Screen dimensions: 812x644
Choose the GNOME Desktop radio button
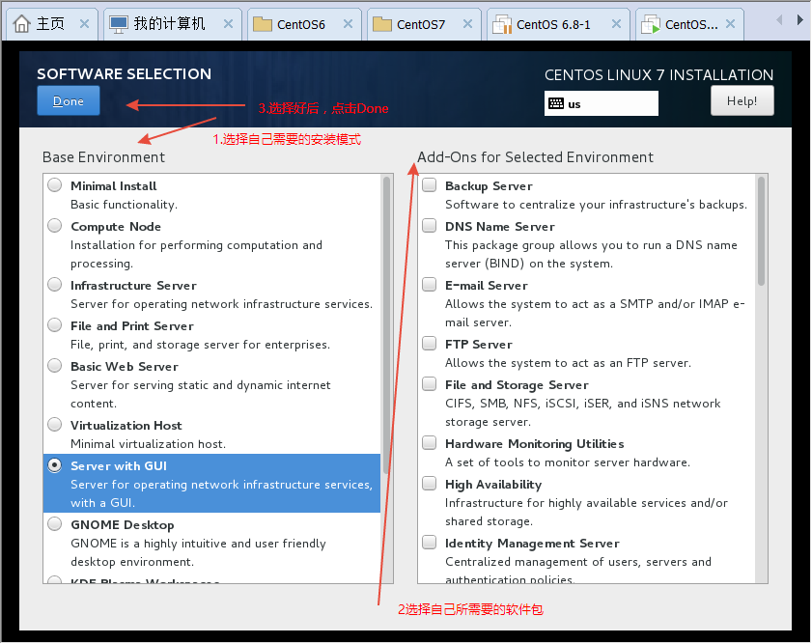pyautogui.click(x=55, y=524)
